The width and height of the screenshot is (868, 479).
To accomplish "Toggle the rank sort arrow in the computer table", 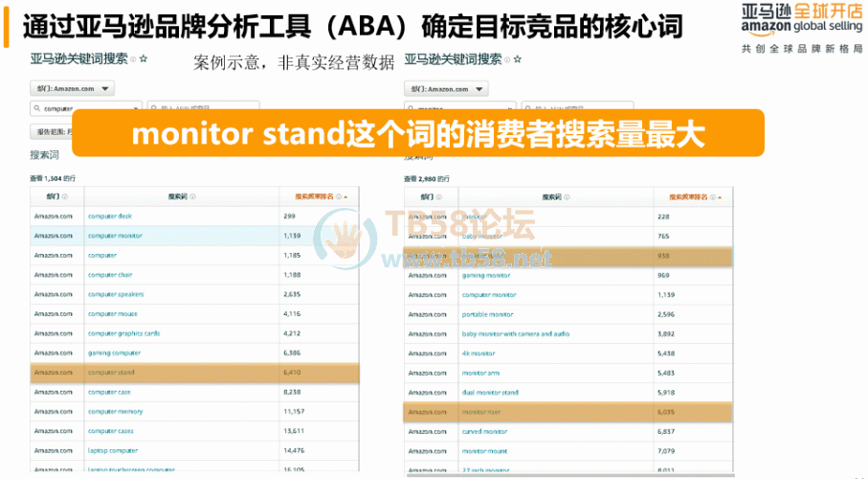I will pos(346,197).
